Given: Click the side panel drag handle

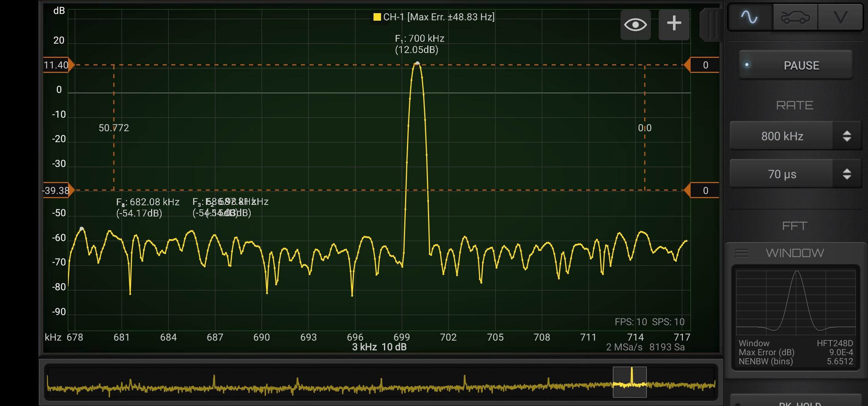Looking at the screenshot, I should [x=711, y=25].
